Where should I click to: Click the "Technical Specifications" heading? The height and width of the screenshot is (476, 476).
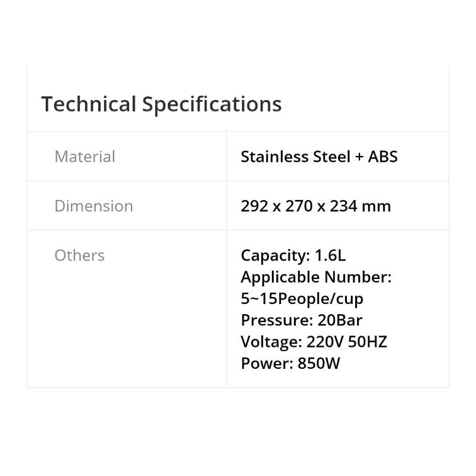click(x=161, y=104)
